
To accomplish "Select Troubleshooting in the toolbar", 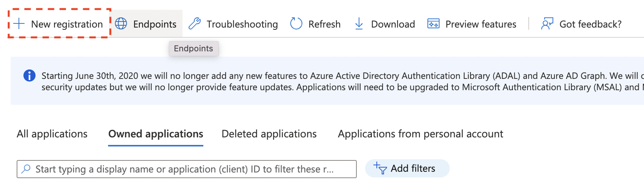I will (x=233, y=24).
